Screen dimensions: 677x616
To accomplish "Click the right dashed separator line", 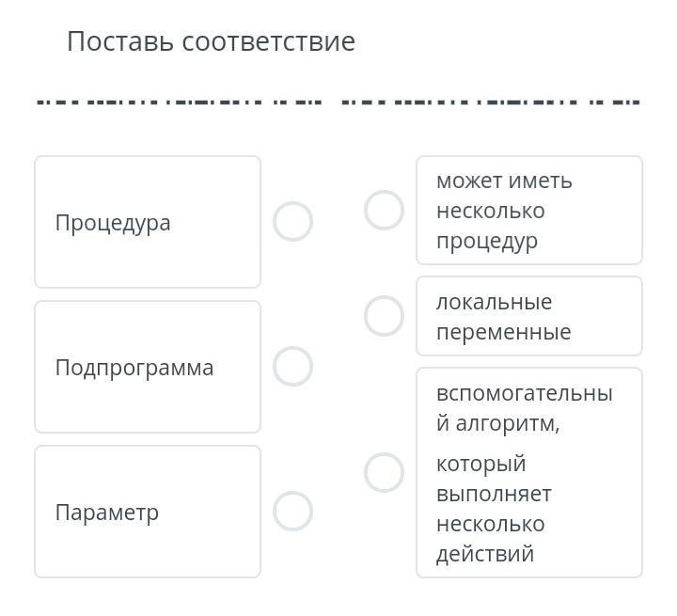I will point(490,102).
